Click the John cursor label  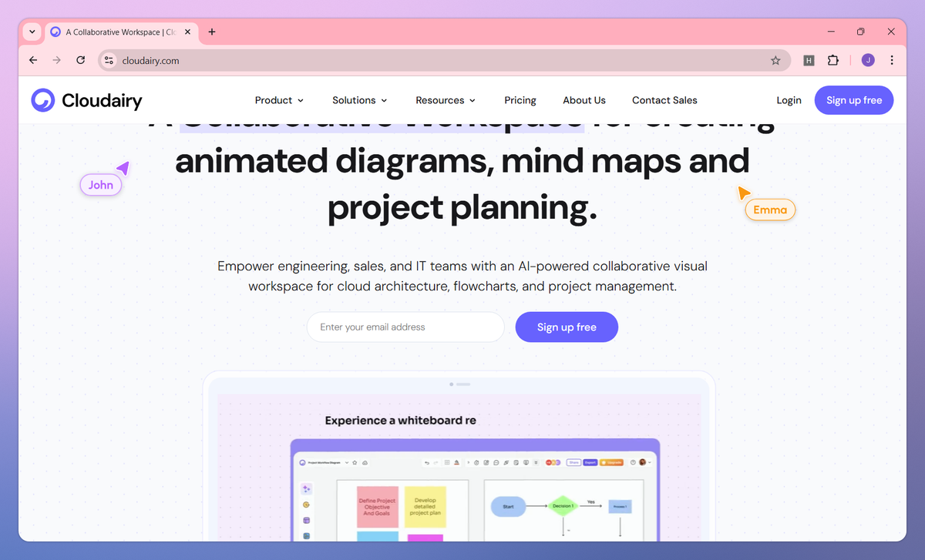coord(101,185)
